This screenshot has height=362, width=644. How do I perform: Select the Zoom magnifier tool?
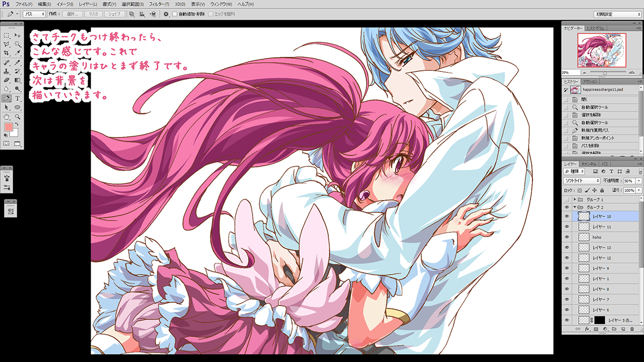18,116
